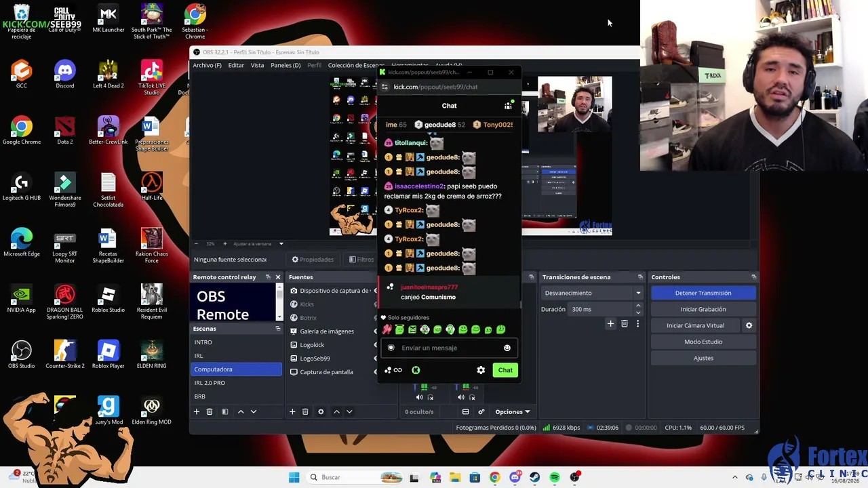Open the transition properties three-dot menu

click(x=637, y=324)
